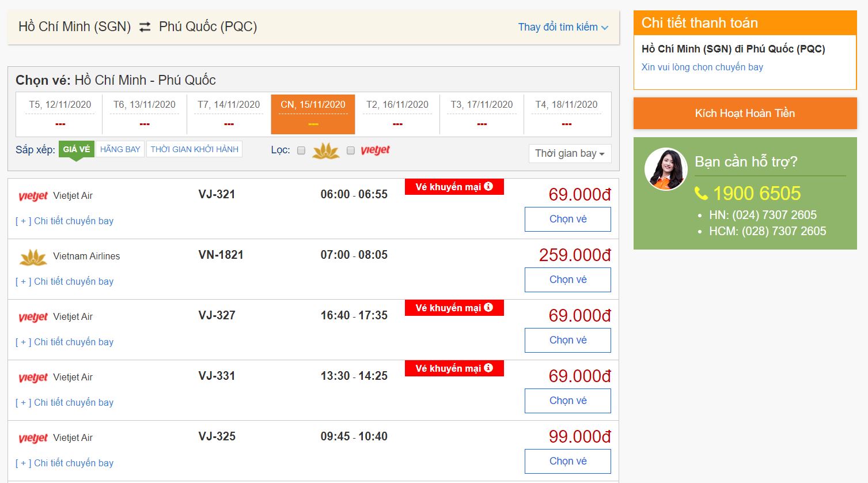
Task: Open the Thời gian bay dropdown
Action: 570,153
